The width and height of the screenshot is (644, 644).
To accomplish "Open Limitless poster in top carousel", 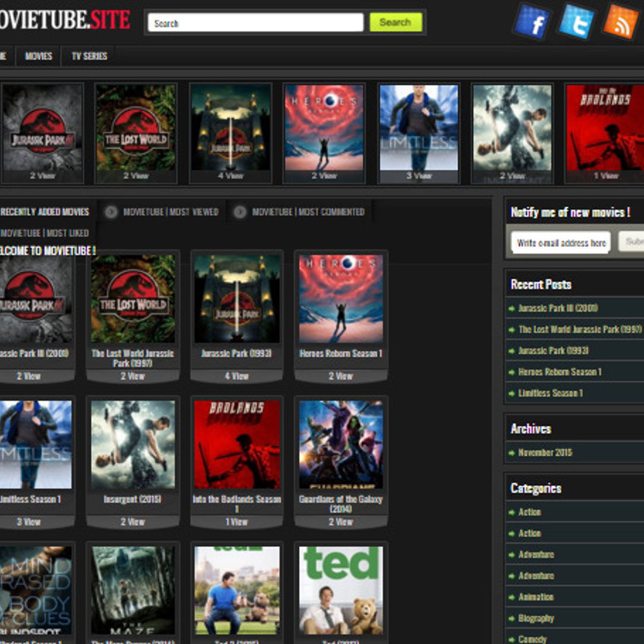I will pos(419,128).
